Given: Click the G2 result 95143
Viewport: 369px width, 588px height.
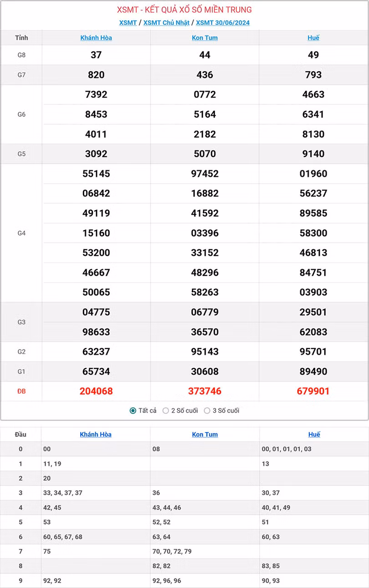Looking at the screenshot, I should [205, 351].
